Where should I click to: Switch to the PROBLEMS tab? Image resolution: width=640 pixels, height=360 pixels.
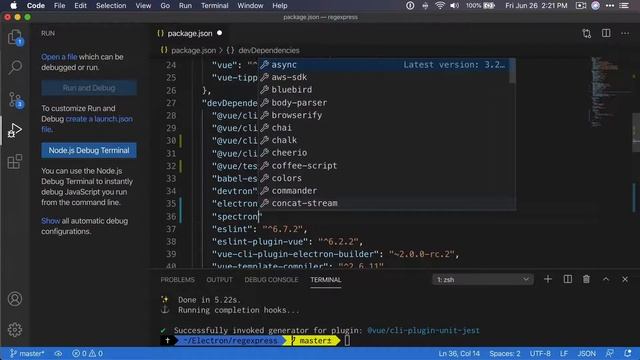click(178, 280)
